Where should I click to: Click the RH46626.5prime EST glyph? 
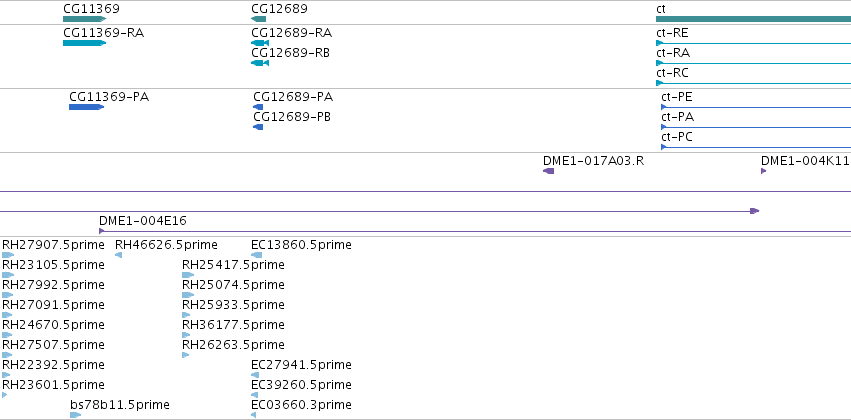(119, 255)
